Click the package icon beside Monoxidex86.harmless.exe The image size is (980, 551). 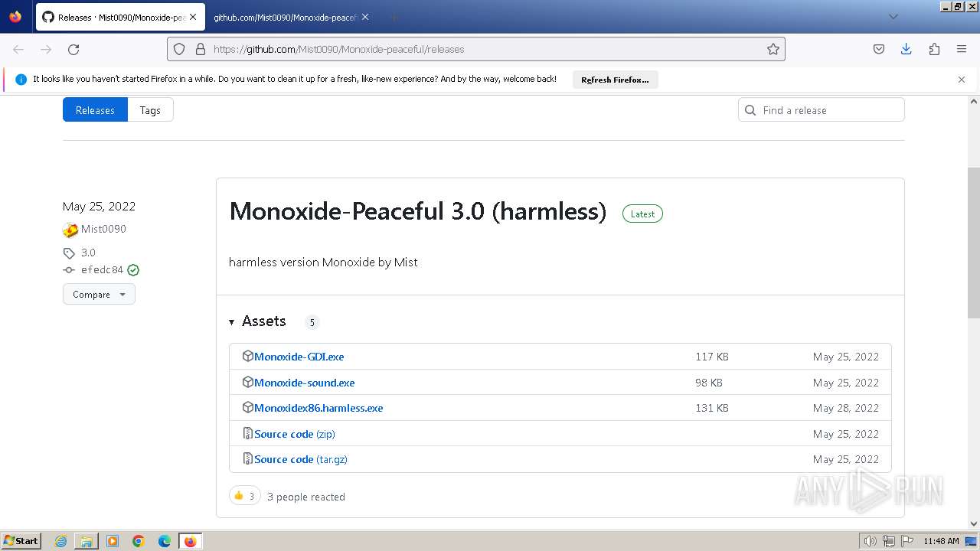tap(247, 407)
